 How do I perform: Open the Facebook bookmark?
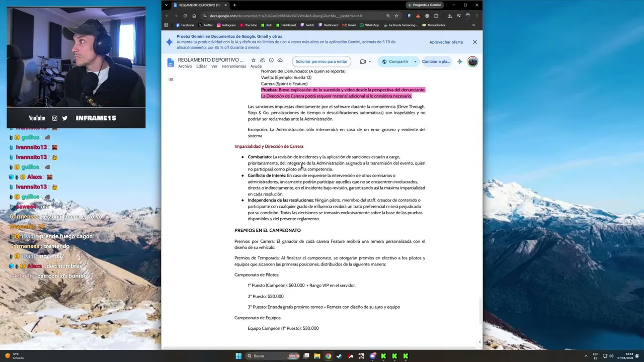tap(185, 25)
